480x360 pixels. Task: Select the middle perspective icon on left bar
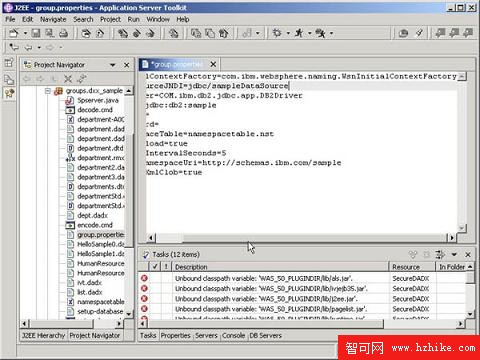coord(9,79)
